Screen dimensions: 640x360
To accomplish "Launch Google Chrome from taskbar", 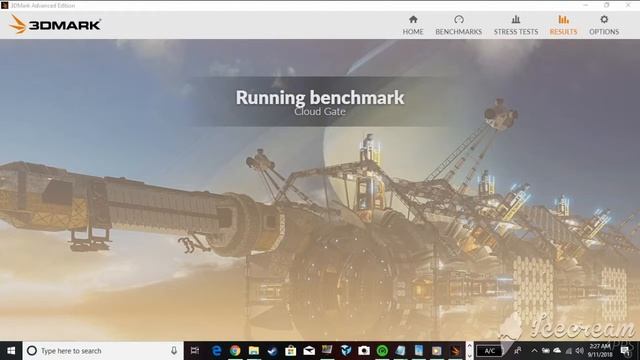I will (235, 351).
